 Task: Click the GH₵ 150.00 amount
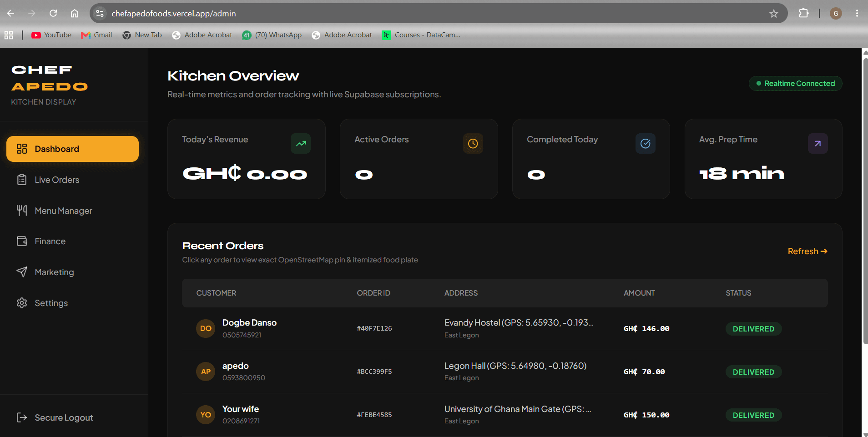pyautogui.click(x=646, y=415)
